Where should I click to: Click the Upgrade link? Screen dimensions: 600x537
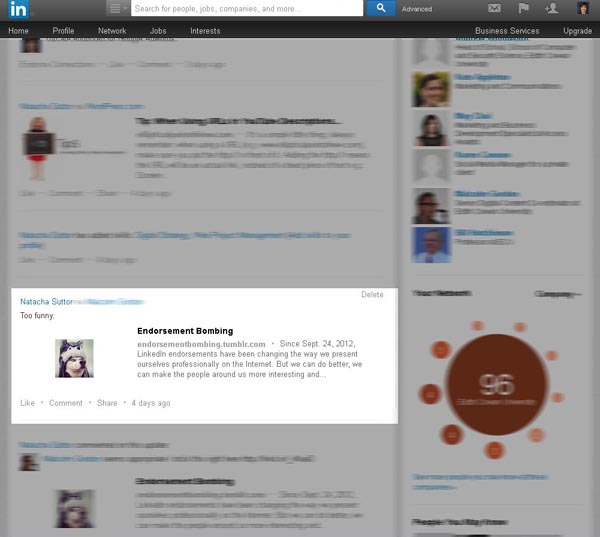click(577, 31)
